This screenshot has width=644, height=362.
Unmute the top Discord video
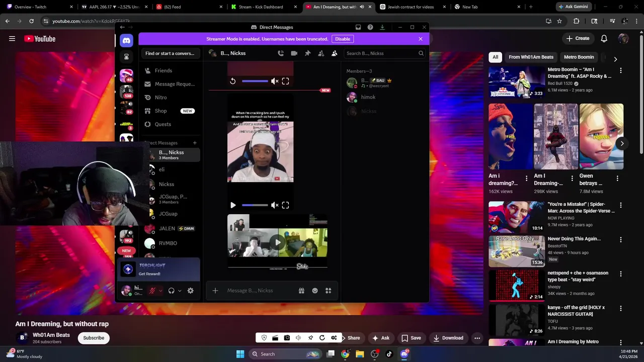click(x=275, y=81)
